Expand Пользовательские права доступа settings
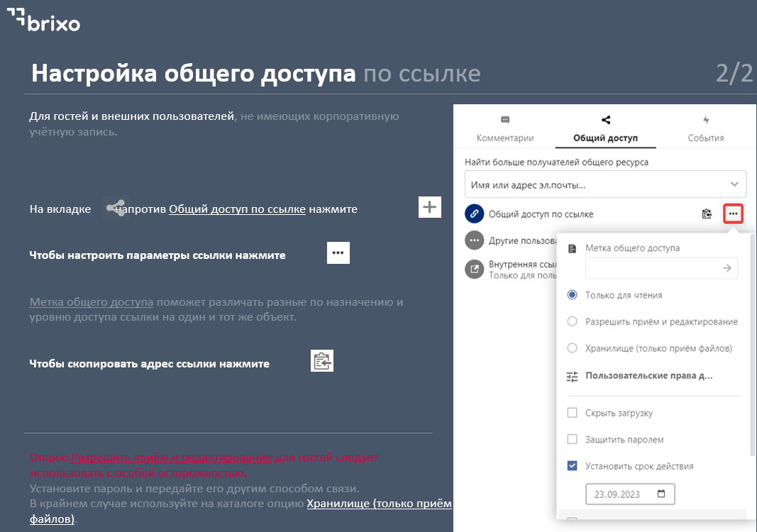 pos(648,376)
